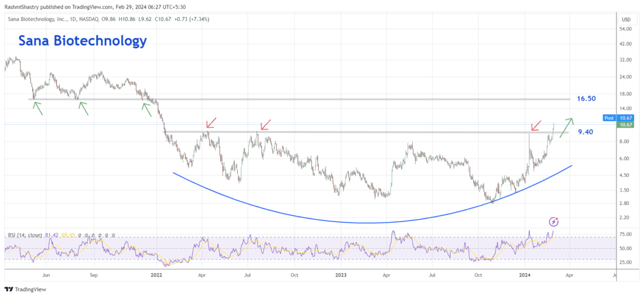Click the 2022 label on the time axis
This screenshot has height=297, width=644.
coord(156,274)
